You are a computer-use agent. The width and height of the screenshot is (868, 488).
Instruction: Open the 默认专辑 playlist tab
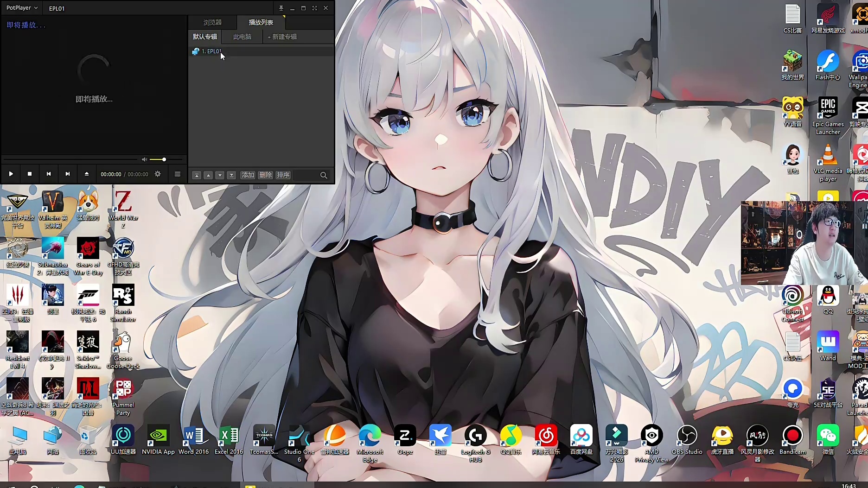pos(204,37)
